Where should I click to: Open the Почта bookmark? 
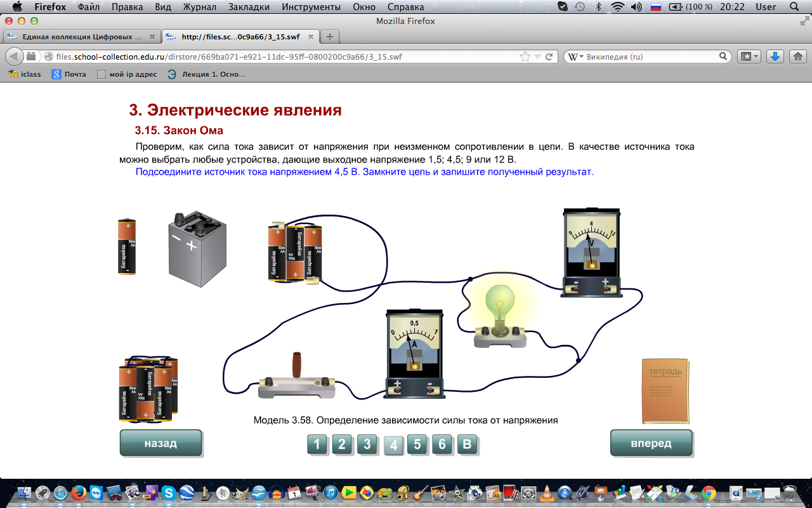tap(69, 74)
